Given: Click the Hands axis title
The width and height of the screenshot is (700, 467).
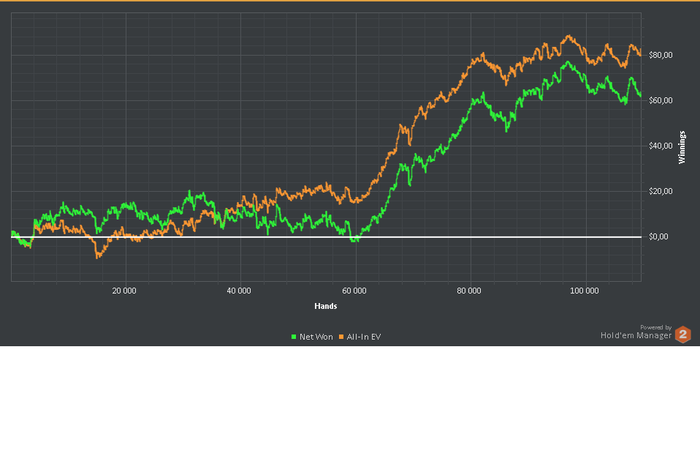Looking at the screenshot, I should point(325,306).
